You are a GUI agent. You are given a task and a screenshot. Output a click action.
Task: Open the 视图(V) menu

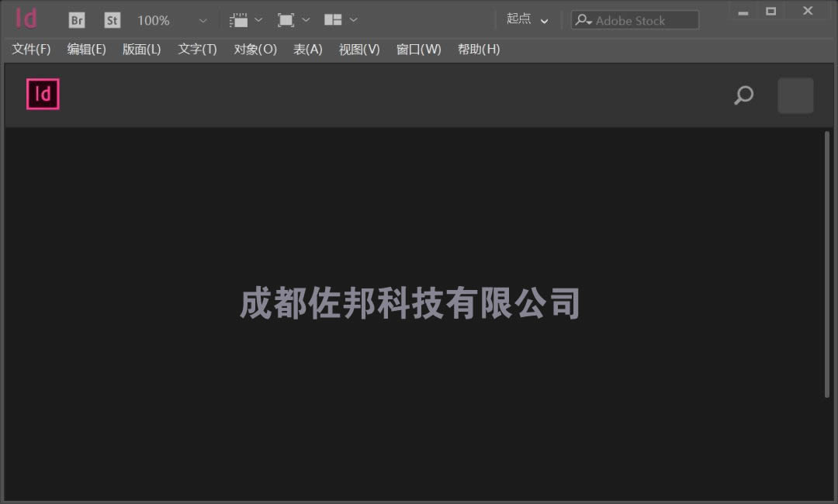[358, 49]
